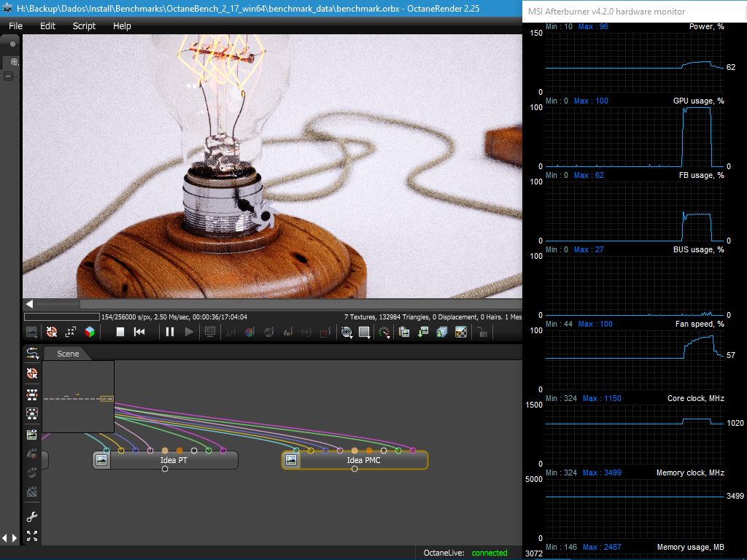Toggle the render region picker
This screenshot has width=747, height=560.
pos(325,332)
